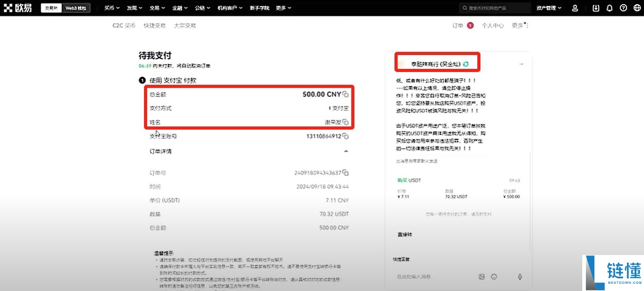The height and width of the screenshot is (291, 644).
Task: Open the 更多 dropdown in top navigation
Action: point(283,8)
